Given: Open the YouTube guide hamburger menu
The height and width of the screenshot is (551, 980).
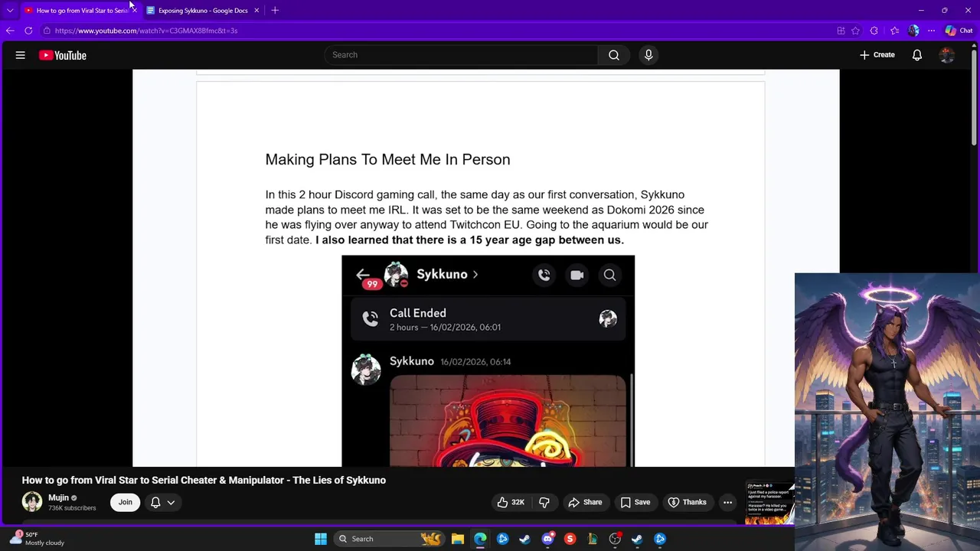Looking at the screenshot, I should [x=21, y=55].
